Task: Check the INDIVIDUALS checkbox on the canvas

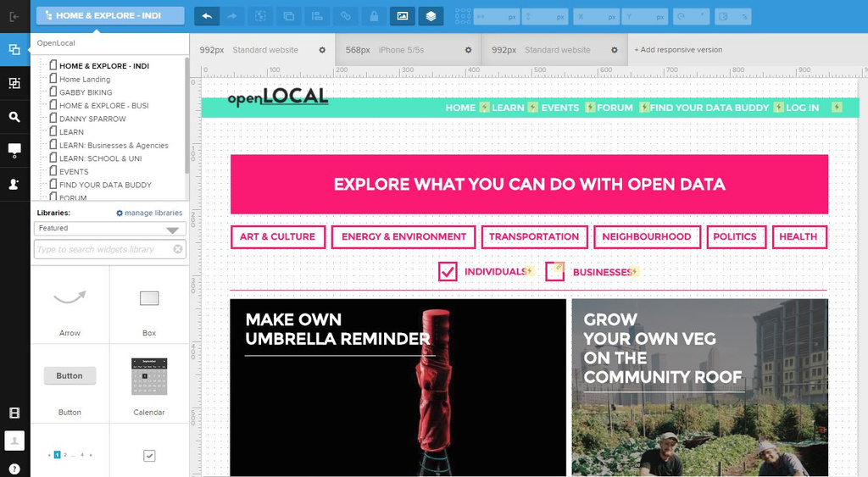Action: 448,272
